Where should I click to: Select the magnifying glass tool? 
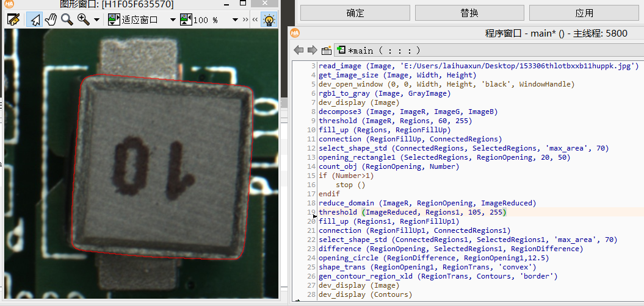coord(67,20)
